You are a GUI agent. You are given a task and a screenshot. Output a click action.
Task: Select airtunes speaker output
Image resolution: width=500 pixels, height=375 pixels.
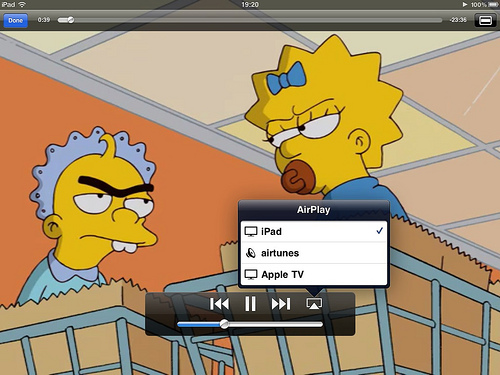pyautogui.click(x=314, y=253)
